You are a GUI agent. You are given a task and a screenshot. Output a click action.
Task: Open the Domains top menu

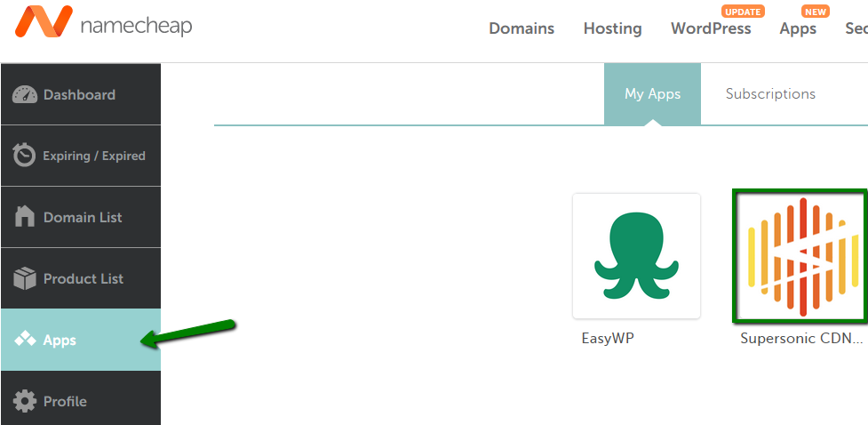click(522, 28)
